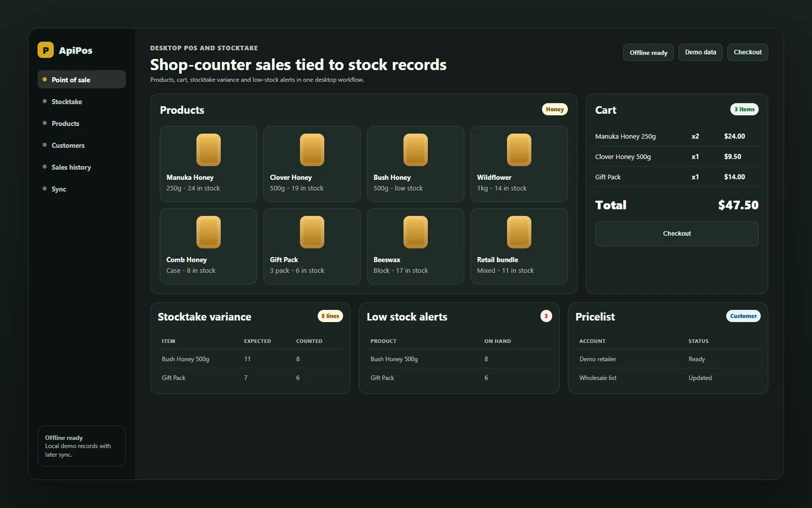Go to Stocktake in sidebar
Image resolution: width=812 pixels, height=508 pixels.
coord(82,102)
